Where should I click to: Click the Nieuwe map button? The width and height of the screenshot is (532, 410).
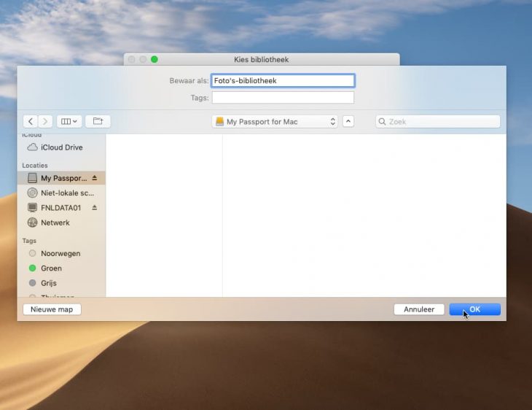tap(52, 309)
